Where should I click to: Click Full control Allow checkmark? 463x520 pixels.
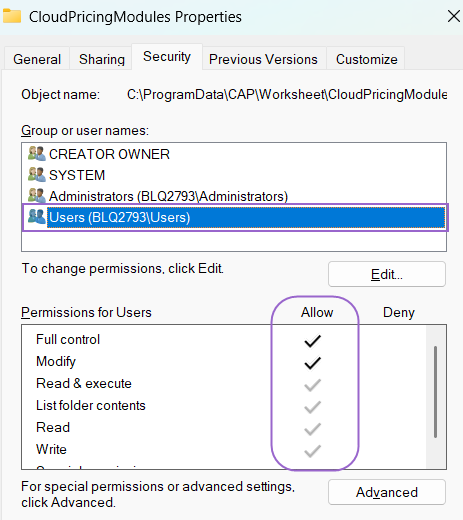tap(312, 341)
